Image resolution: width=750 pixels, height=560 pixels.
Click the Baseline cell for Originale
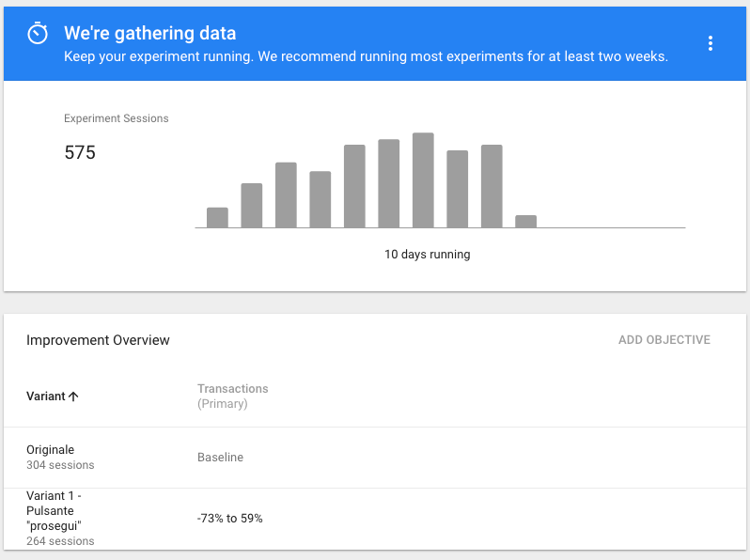click(221, 458)
